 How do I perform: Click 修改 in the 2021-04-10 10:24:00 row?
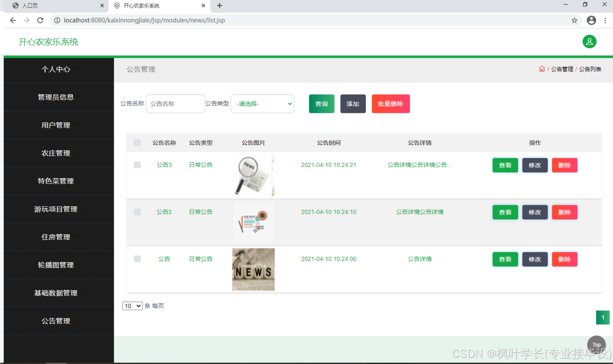coord(535,259)
